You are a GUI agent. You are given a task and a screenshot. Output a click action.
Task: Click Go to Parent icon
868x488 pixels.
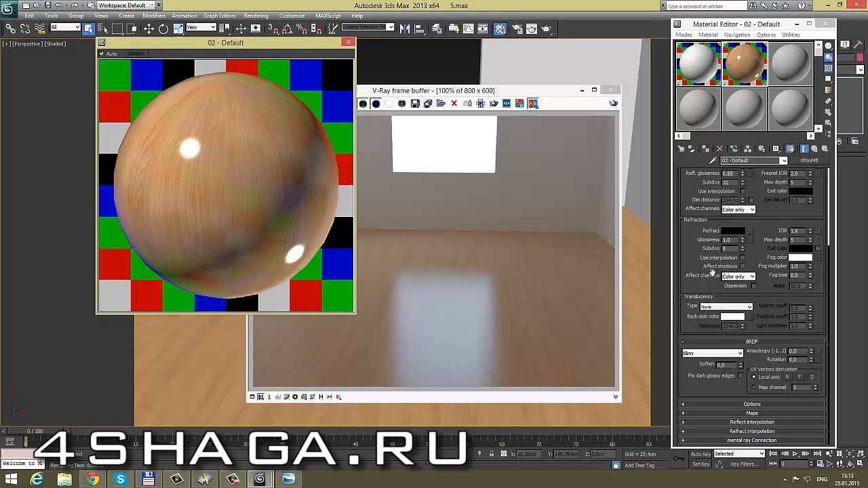pos(814,148)
